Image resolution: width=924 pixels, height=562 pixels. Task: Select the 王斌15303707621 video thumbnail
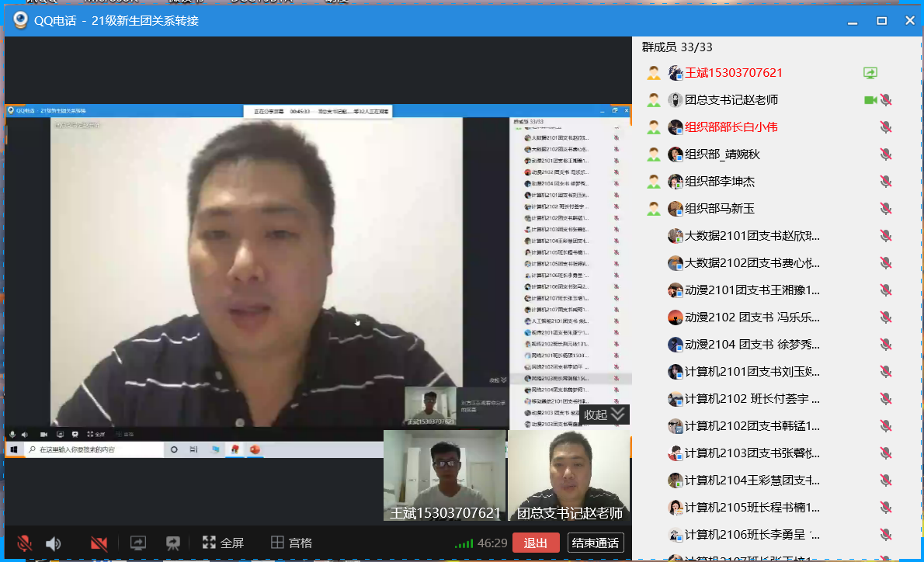pyautogui.click(x=443, y=475)
